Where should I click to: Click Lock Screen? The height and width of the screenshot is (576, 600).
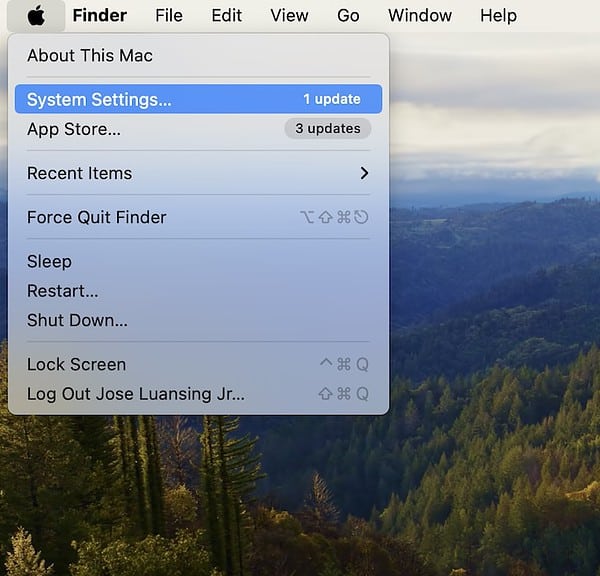click(x=76, y=364)
